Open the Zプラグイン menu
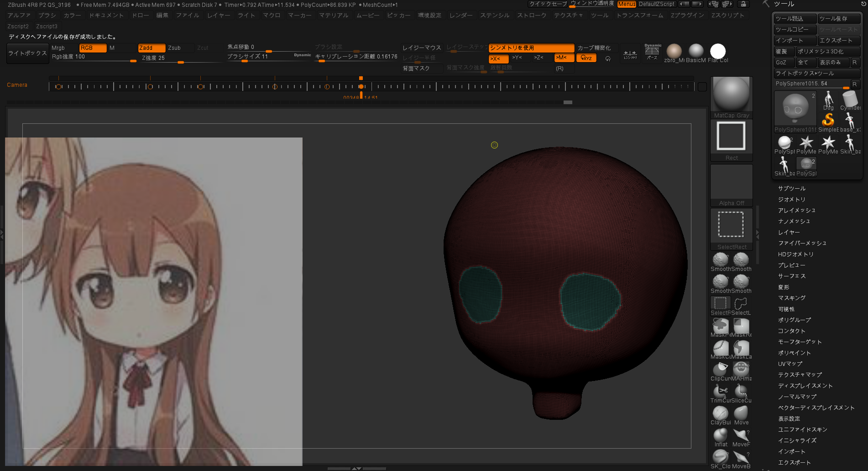Screen dimensions: 868x471 point(687,16)
